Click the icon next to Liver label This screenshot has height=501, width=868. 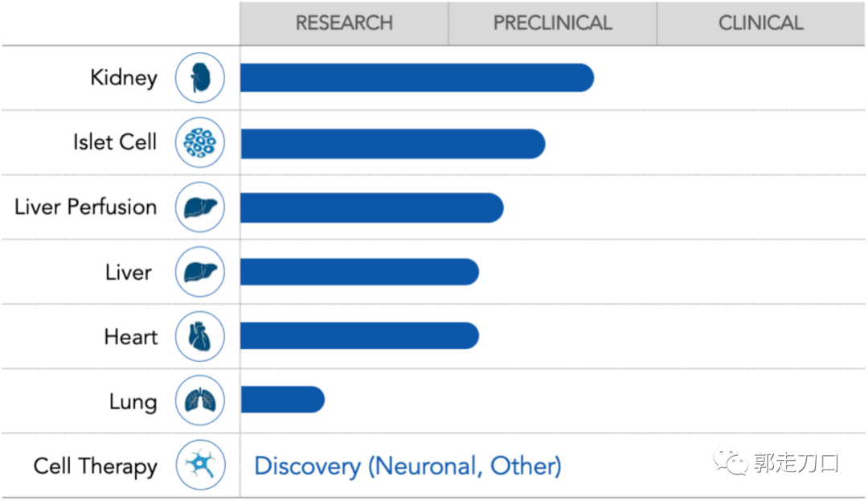[199, 272]
